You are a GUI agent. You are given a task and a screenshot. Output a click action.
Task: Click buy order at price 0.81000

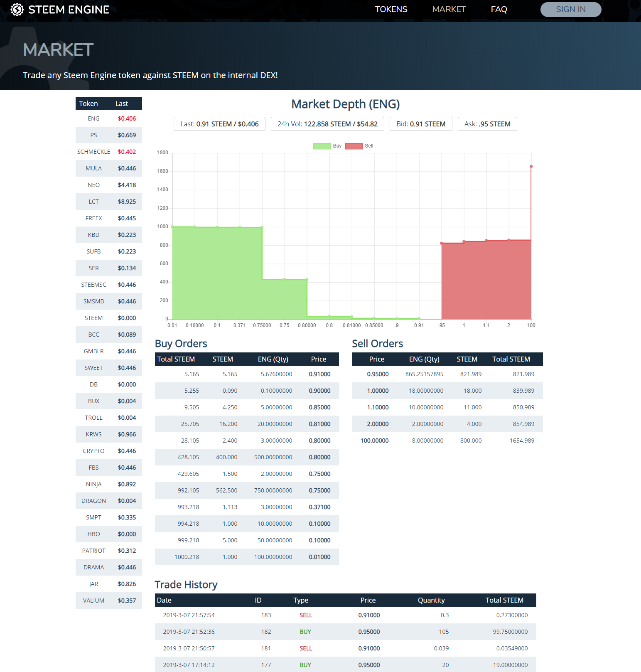[247, 424]
